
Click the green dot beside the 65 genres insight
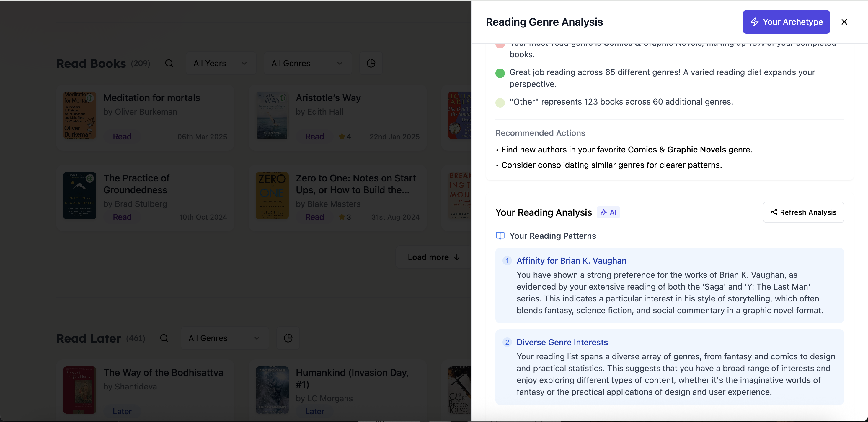(x=500, y=73)
